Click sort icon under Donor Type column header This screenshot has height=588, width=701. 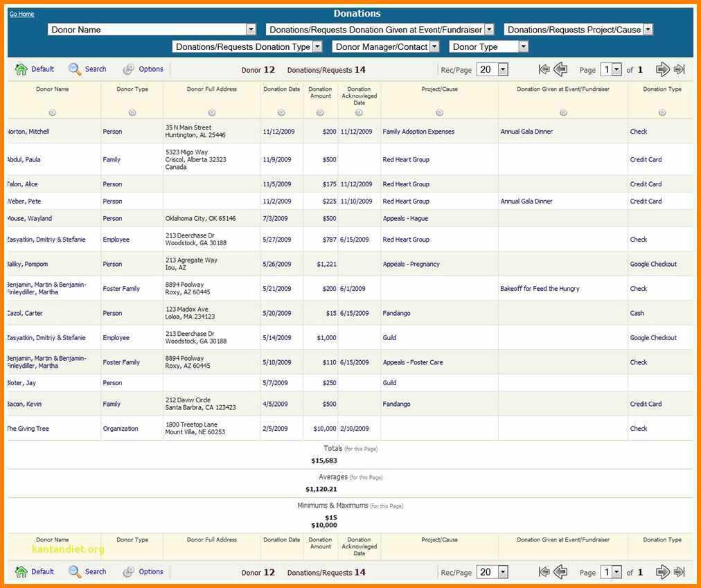pyautogui.click(x=132, y=113)
